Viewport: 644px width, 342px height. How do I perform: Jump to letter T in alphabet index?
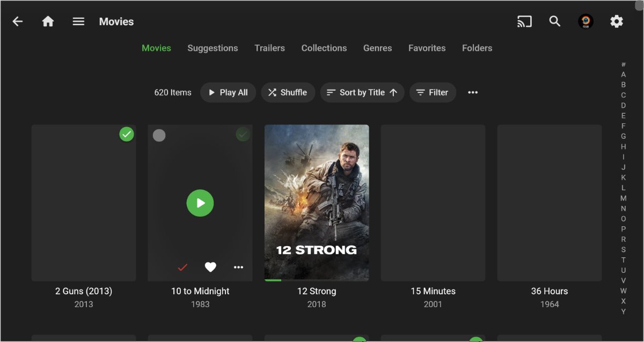pyautogui.click(x=623, y=260)
